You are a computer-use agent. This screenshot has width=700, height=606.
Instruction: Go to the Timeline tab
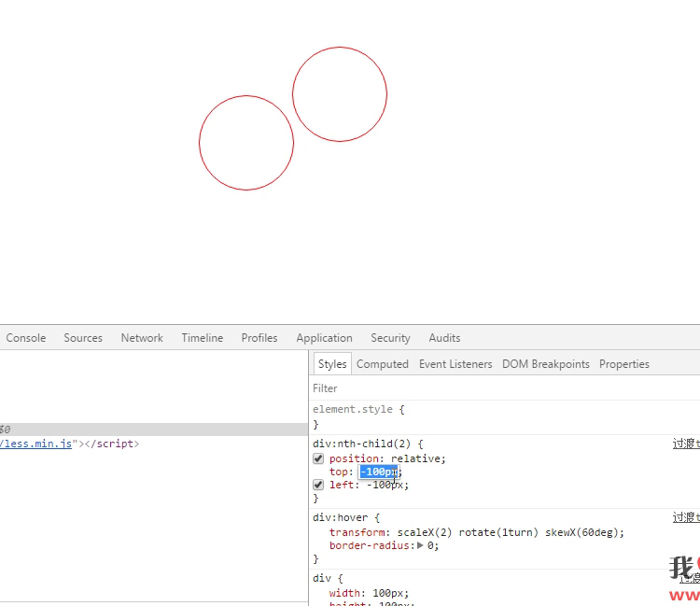pos(203,338)
